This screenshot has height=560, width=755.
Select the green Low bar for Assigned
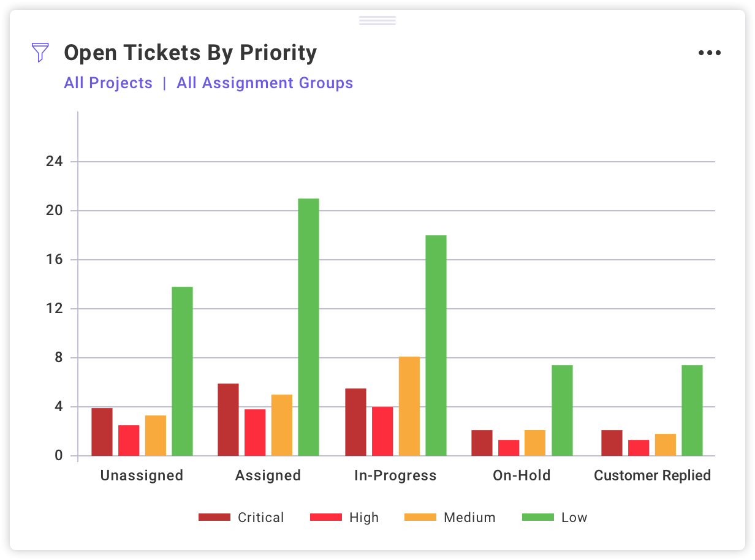coord(309,327)
